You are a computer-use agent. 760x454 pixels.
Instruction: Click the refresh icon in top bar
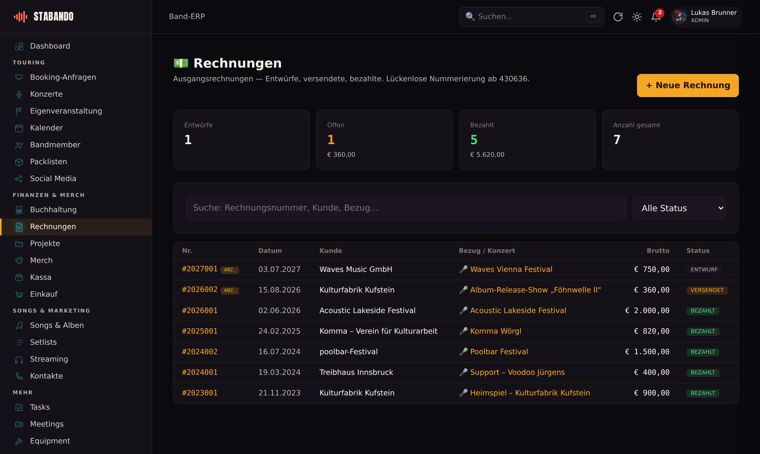point(618,17)
